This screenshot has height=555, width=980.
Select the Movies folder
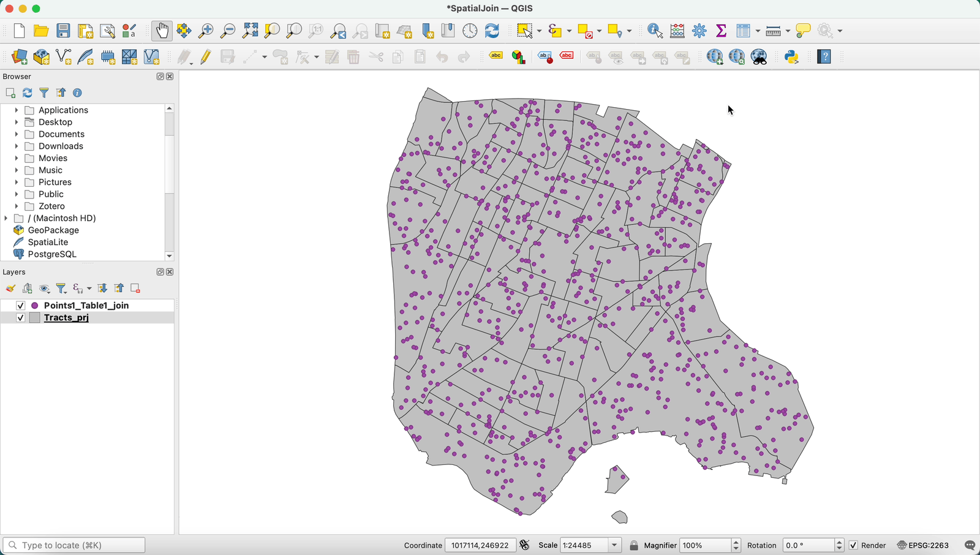click(x=53, y=158)
